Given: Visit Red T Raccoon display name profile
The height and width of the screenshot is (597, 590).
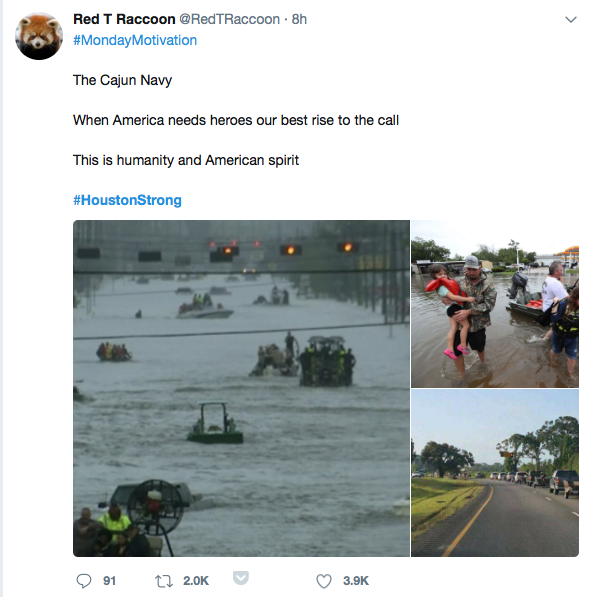Looking at the screenshot, I should [124, 19].
